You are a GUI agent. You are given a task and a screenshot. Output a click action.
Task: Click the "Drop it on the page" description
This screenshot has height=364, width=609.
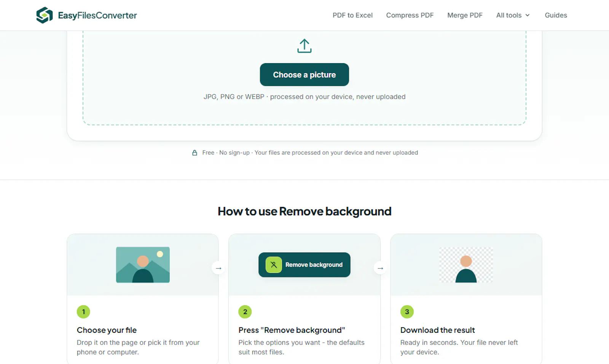(x=138, y=347)
